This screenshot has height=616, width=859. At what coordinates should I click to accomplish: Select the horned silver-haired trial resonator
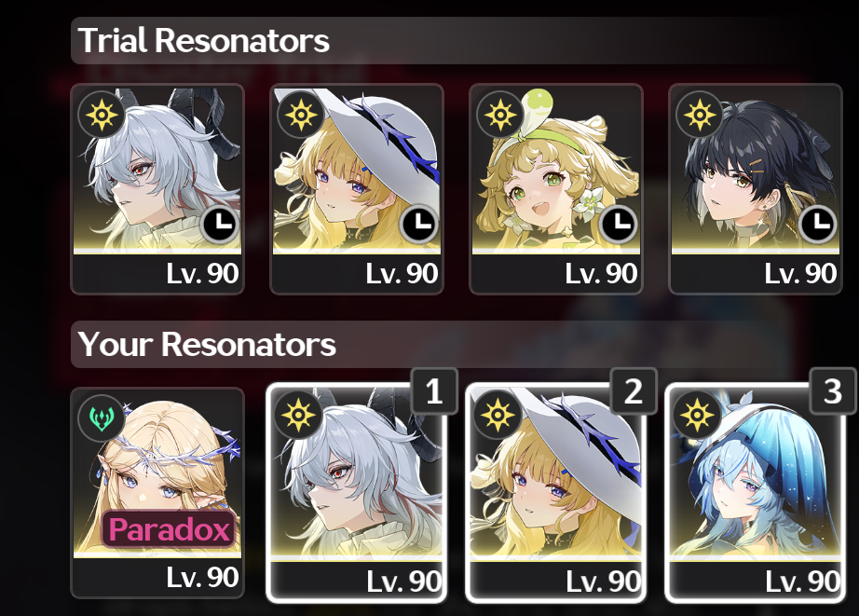[x=157, y=189]
